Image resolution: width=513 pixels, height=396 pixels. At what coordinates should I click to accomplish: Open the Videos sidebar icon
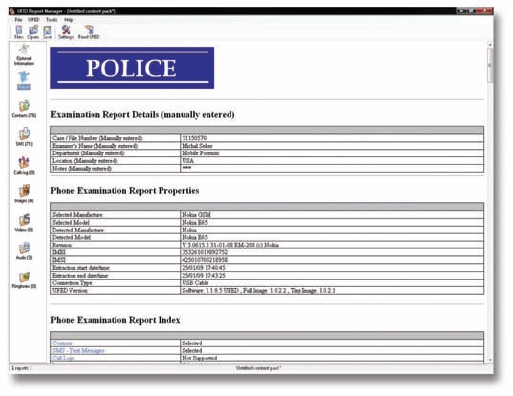[x=24, y=223]
